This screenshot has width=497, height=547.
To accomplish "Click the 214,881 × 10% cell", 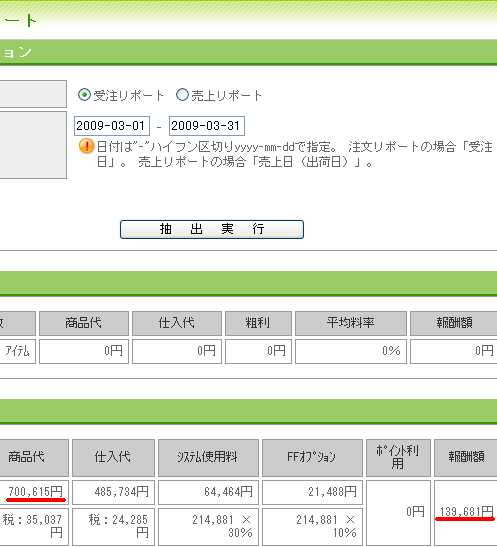I will 312,527.
